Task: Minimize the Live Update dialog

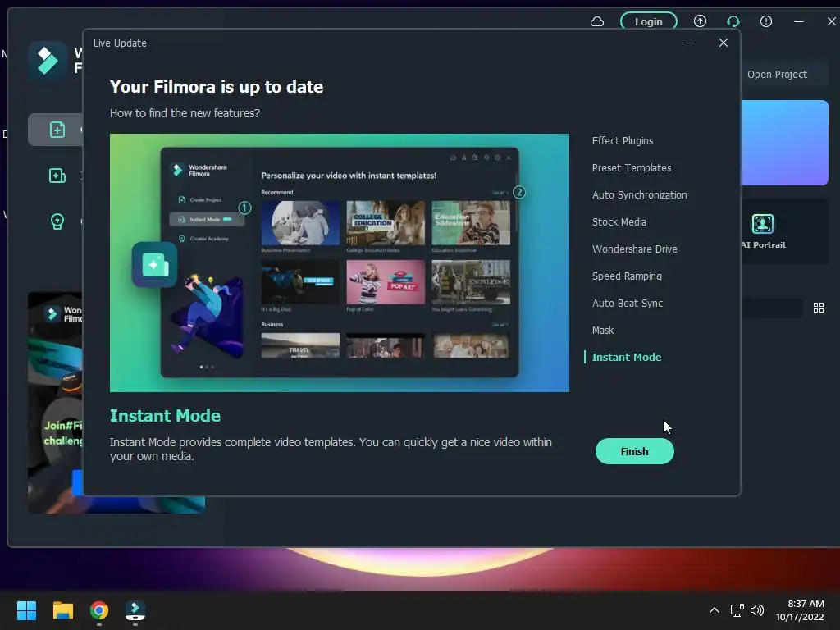Action: pyautogui.click(x=691, y=43)
